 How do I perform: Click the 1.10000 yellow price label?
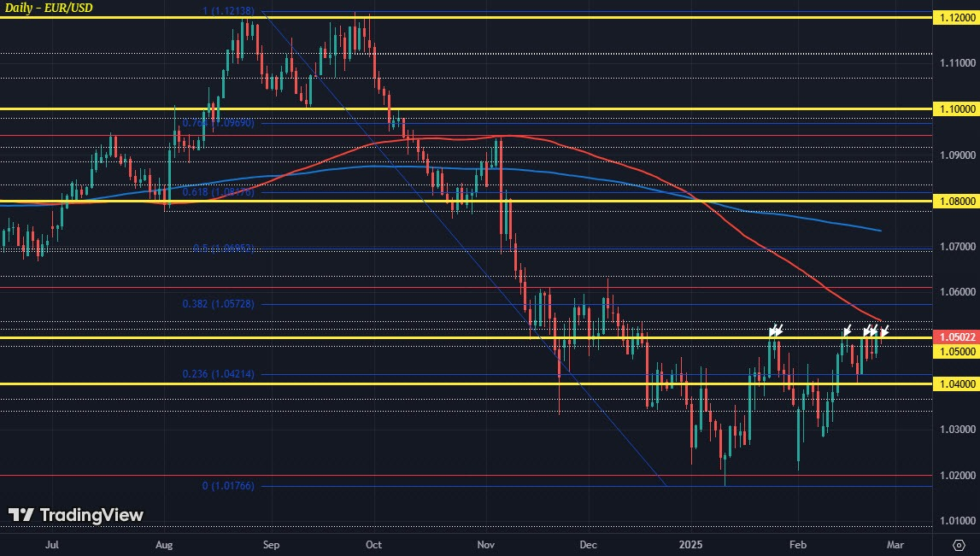point(955,108)
